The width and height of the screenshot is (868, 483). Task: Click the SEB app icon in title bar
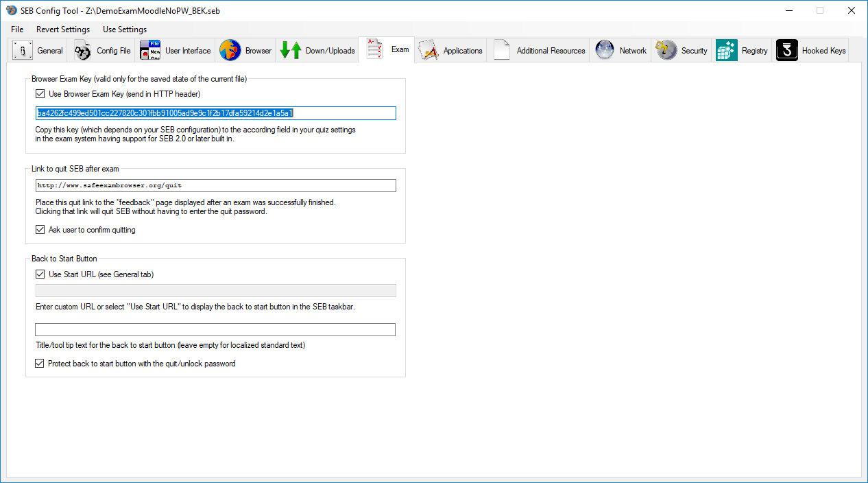point(12,10)
